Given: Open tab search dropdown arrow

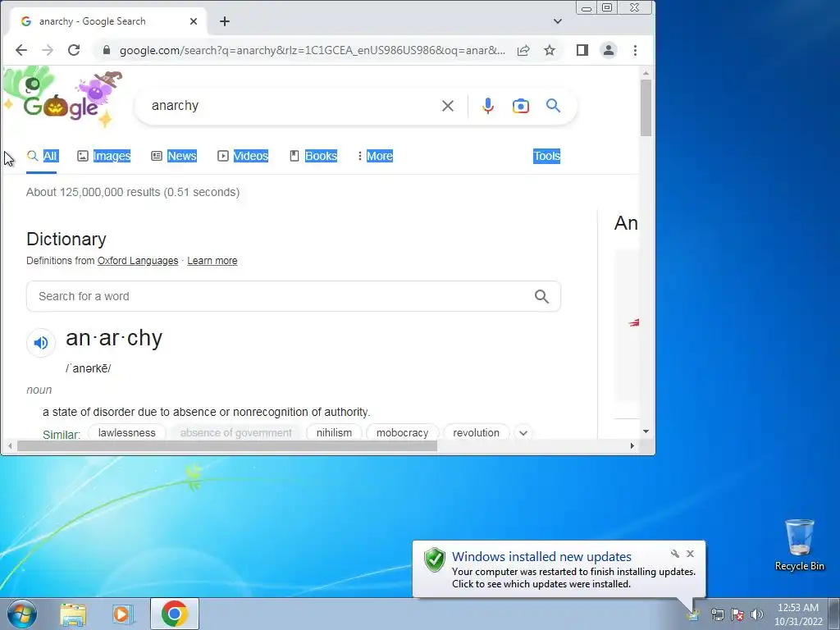Looking at the screenshot, I should coord(558,21).
